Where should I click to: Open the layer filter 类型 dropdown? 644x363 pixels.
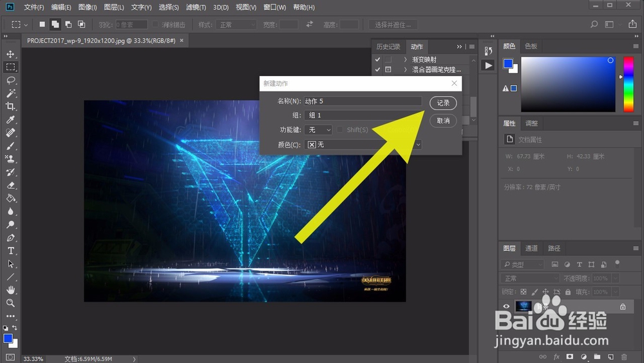pyautogui.click(x=523, y=264)
